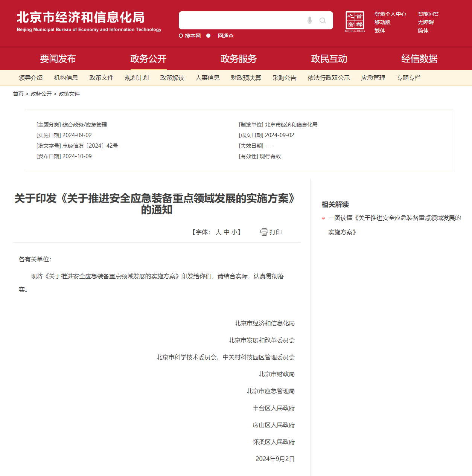Click 首页 in the breadcrumb
Viewport: 472px width, 476px height.
[18, 94]
